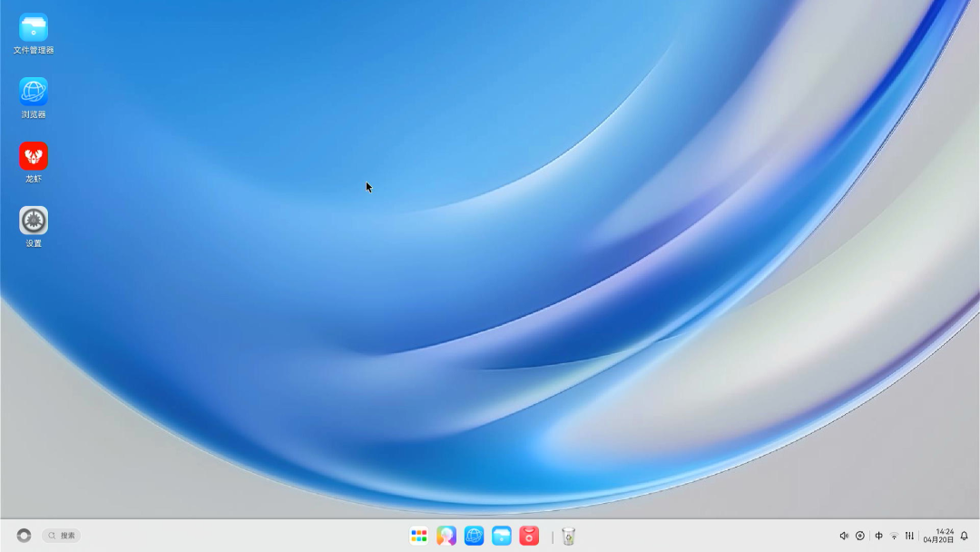The width and height of the screenshot is (980, 552).
Task: Launch the rainbow assistant dock icon
Action: pyautogui.click(x=446, y=536)
